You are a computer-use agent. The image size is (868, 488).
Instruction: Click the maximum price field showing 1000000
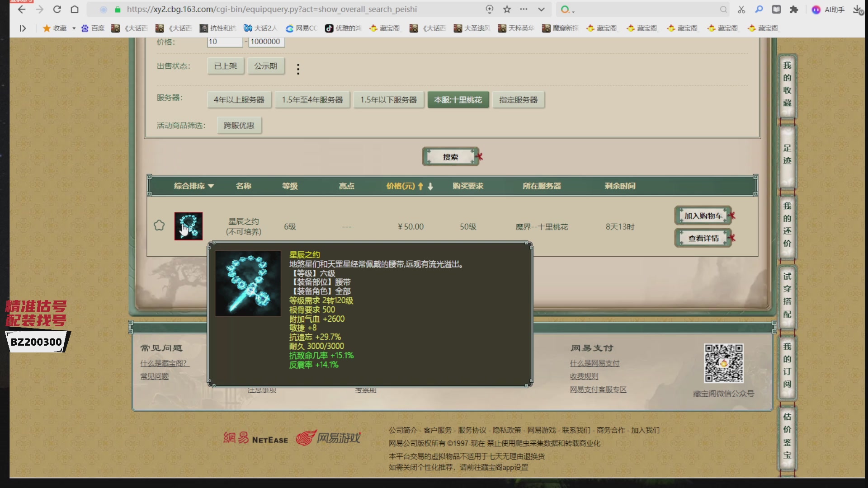(266, 42)
